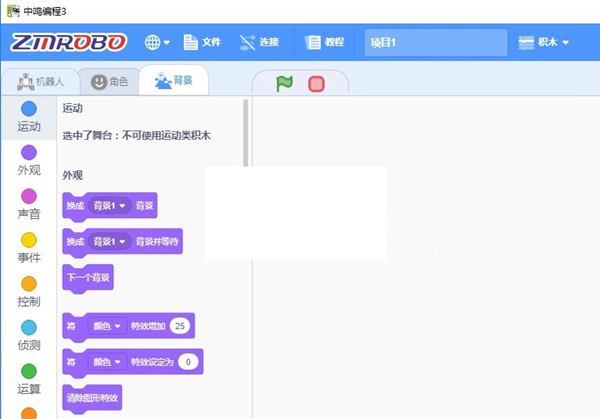The height and width of the screenshot is (419, 600).
Task: Select the orange 控制 category
Action: point(29,292)
